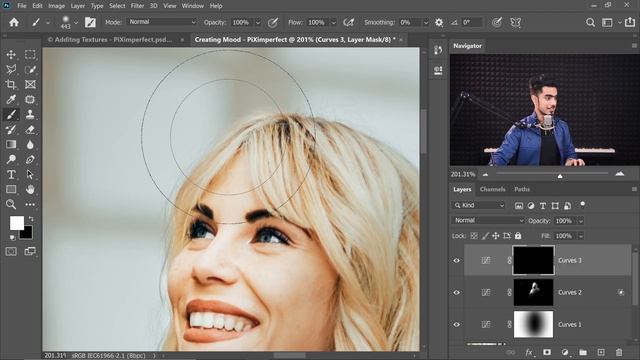Viewport: 640px width, 360px height.
Task: Switch to the Paths tab
Action: (x=522, y=189)
